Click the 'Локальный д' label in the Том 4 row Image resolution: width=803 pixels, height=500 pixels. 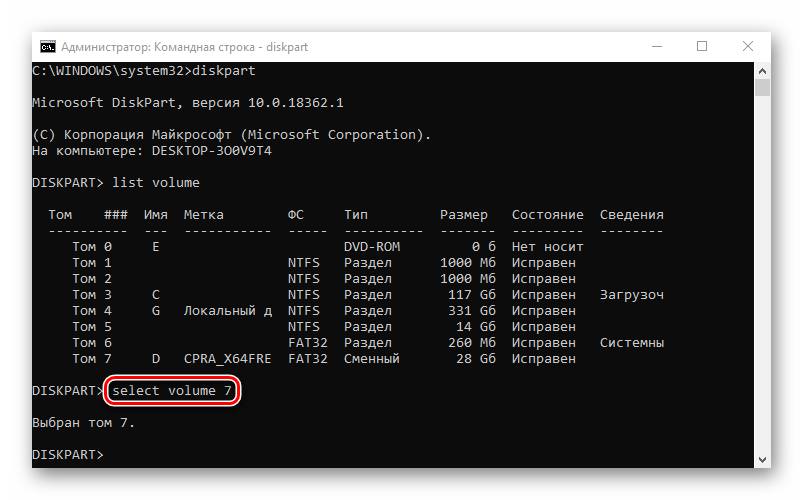[x=227, y=310]
